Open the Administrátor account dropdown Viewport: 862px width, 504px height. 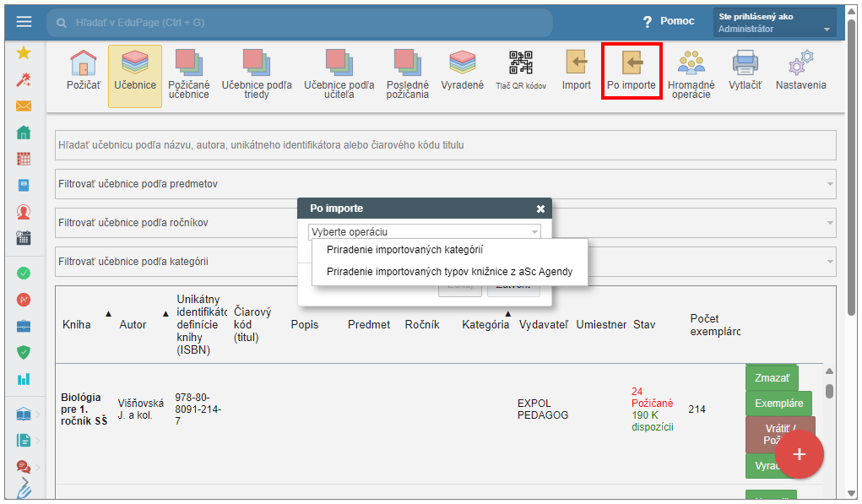click(774, 23)
